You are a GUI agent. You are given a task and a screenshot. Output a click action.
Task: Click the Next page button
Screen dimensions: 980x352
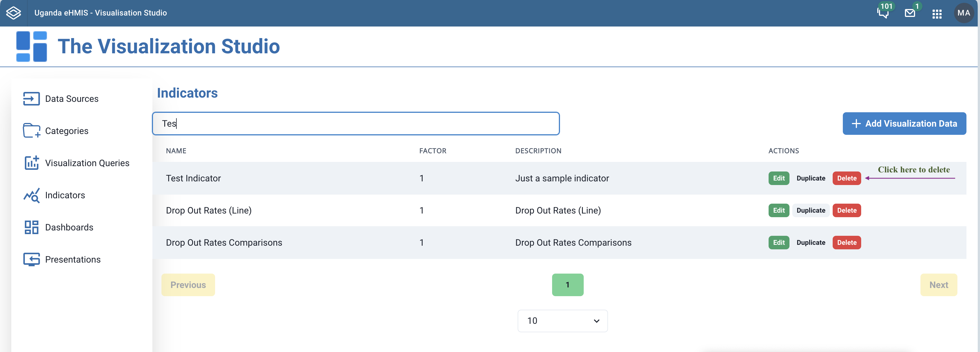939,285
